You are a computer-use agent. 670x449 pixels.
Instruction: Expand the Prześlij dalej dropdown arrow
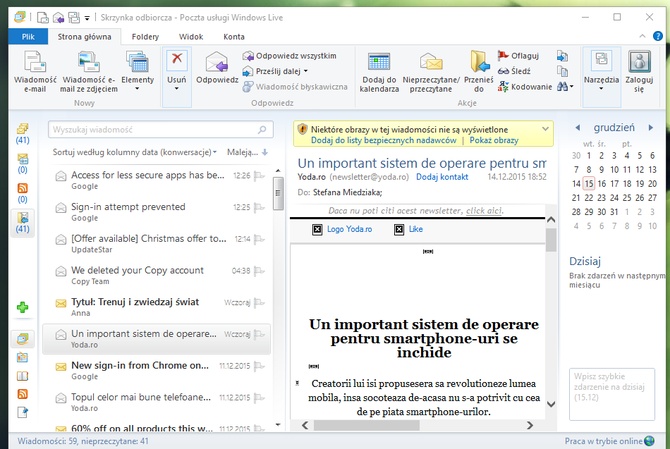point(305,71)
